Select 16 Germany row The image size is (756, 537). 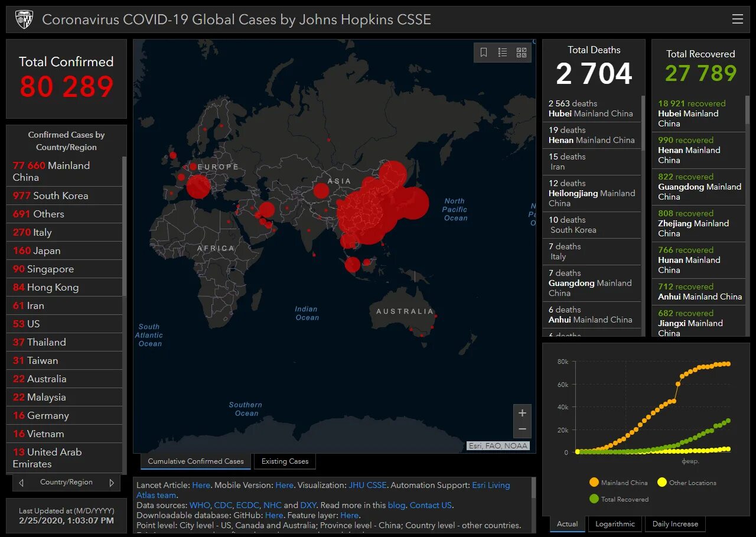click(x=64, y=415)
